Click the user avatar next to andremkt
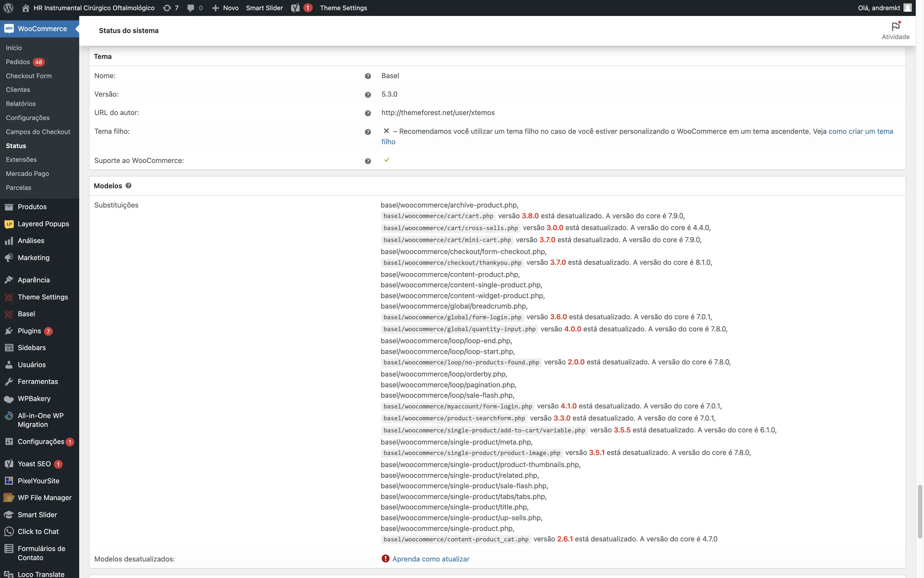Screen dimensions: 924x578 (x=908, y=8)
